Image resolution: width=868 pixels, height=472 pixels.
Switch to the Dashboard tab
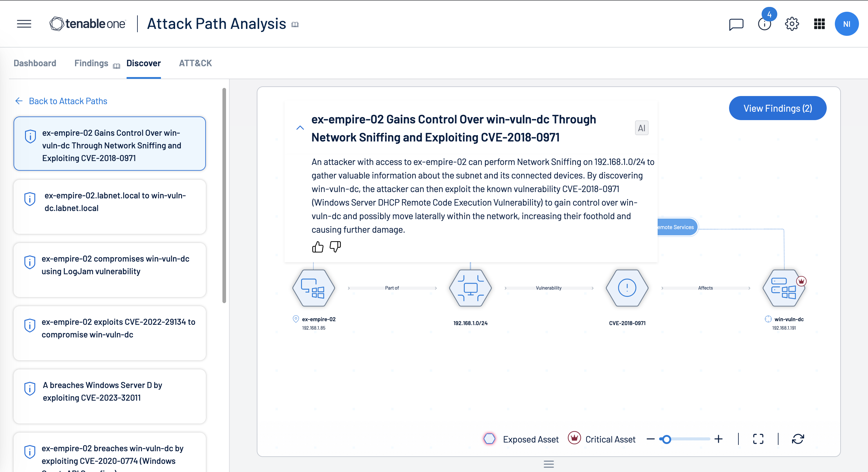coord(35,63)
